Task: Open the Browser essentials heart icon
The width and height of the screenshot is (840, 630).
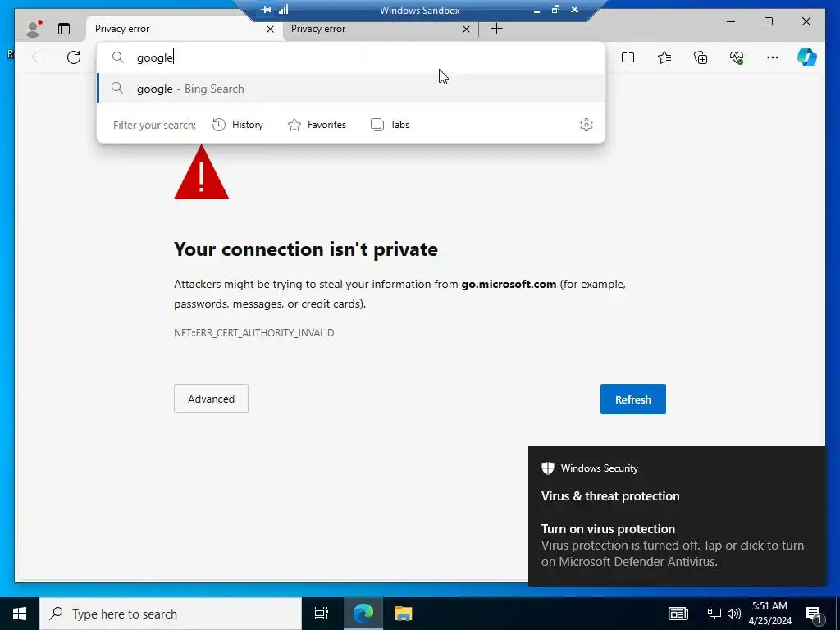Action: [x=737, y=57]
